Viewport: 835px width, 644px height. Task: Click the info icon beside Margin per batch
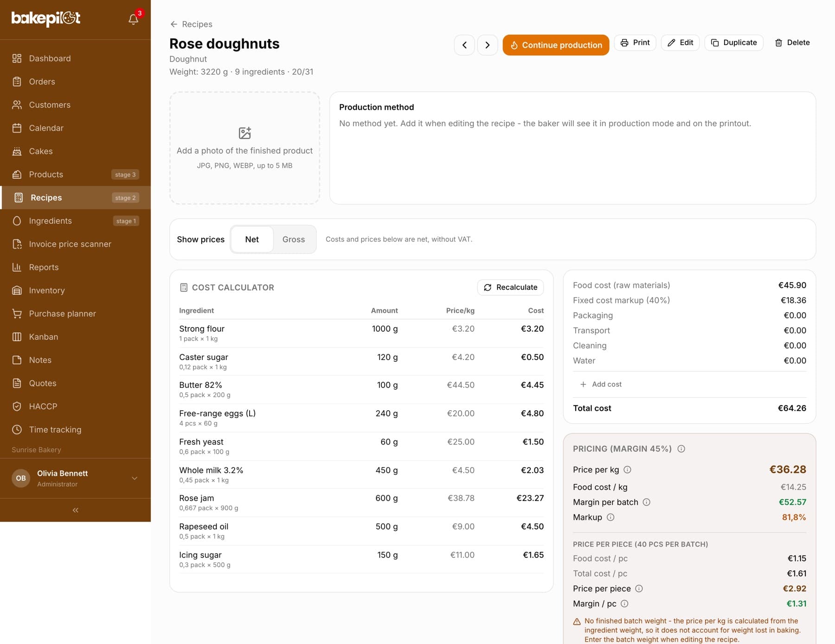click(646, 502)
